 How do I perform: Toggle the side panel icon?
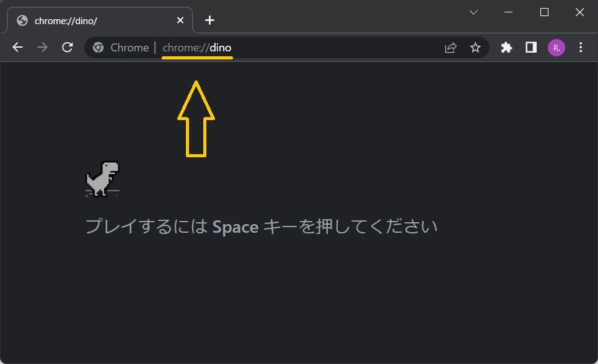click(531, 48)
